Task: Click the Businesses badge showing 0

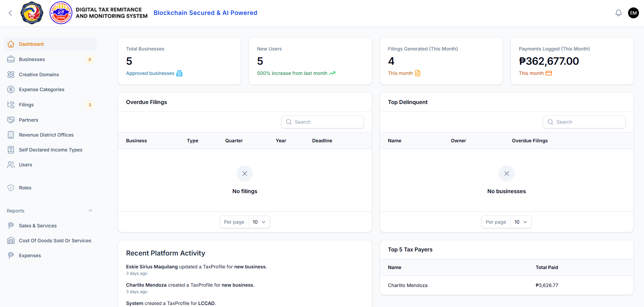Action: (x=89, y=59)
